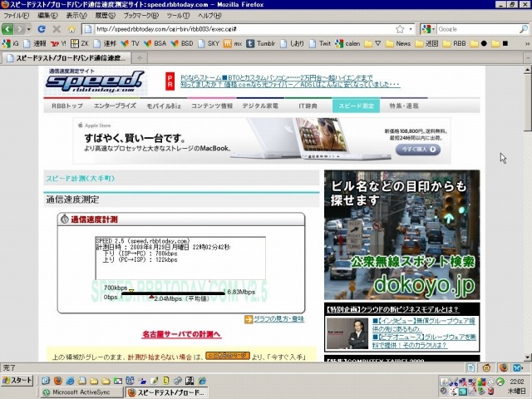Screen dimensions: 532x399
Task: Open a new tab with the plus button
Action: pyautogui.click(x=140, y=58)
